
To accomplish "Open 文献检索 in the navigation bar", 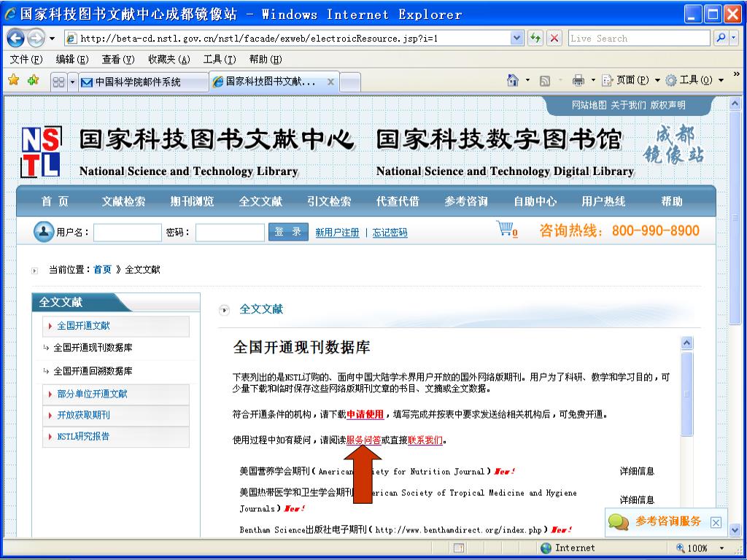I will (x=123, y=201).
